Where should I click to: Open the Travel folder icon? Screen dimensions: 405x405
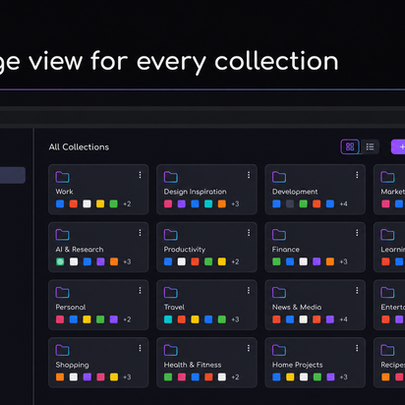(171, 292)
